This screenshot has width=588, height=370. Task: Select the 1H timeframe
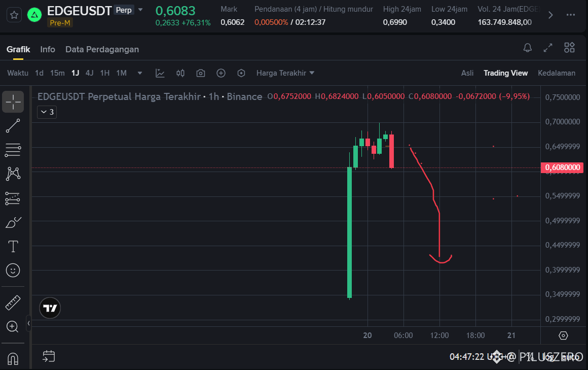[x=105, y=73]
